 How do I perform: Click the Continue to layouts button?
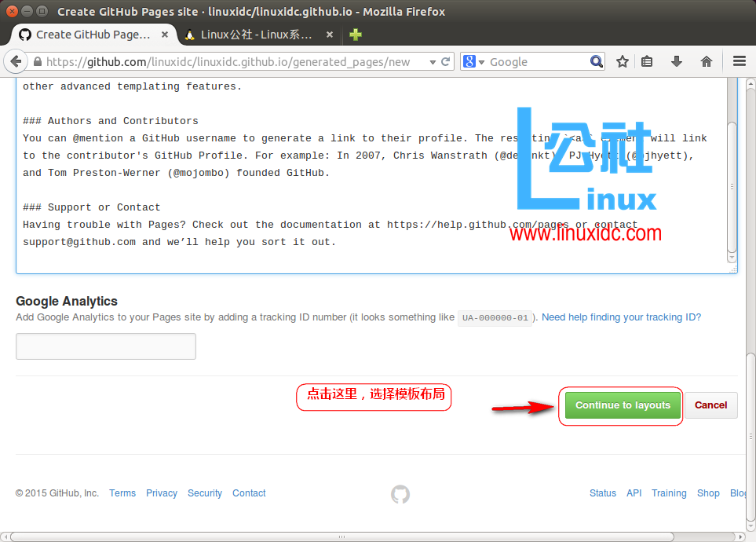[x=623, y=405]
